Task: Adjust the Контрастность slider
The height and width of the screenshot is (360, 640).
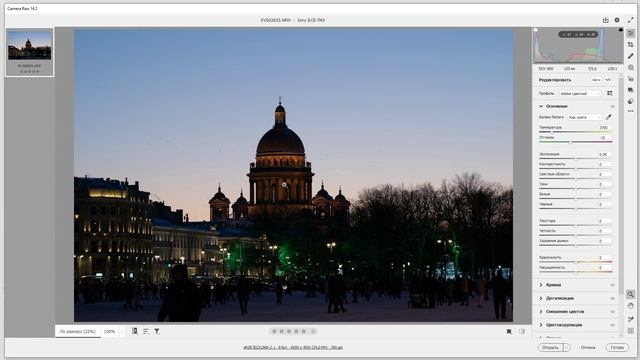Action: (x=576, y=169)
